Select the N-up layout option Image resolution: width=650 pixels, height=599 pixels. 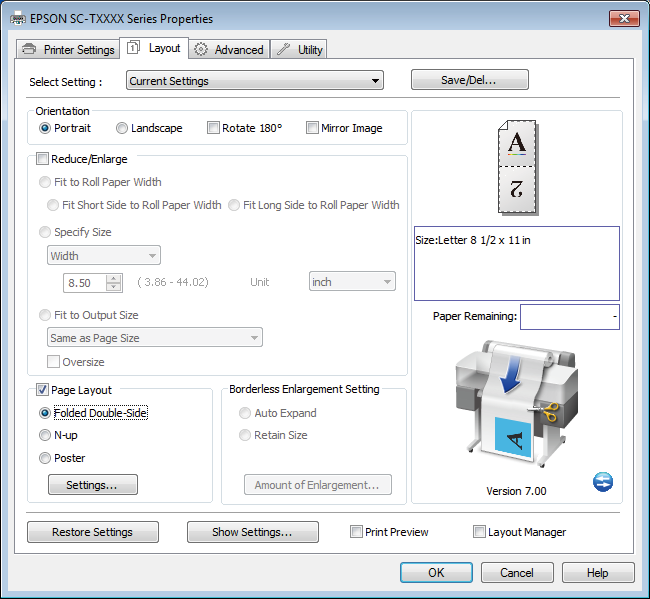tap(58, 435)
